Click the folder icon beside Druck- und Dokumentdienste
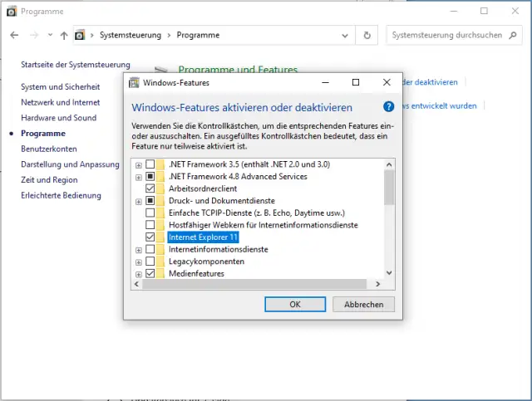Viewport: 532px width, 401px height. point(160,201)
